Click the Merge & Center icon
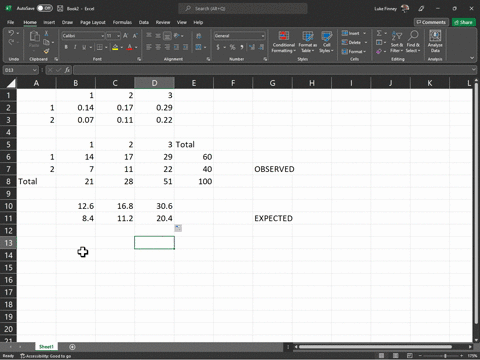 198,47
